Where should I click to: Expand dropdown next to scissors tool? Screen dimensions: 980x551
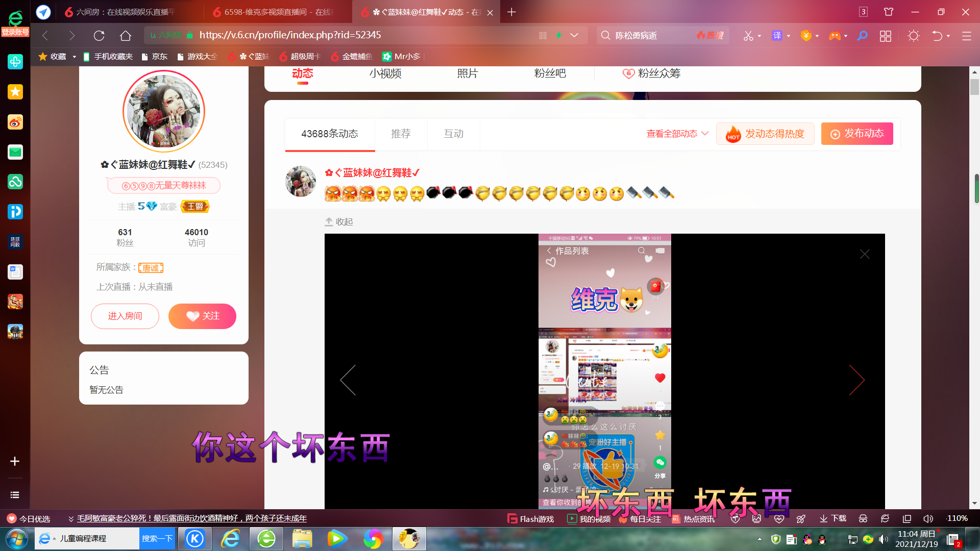[x=759, y=36]
